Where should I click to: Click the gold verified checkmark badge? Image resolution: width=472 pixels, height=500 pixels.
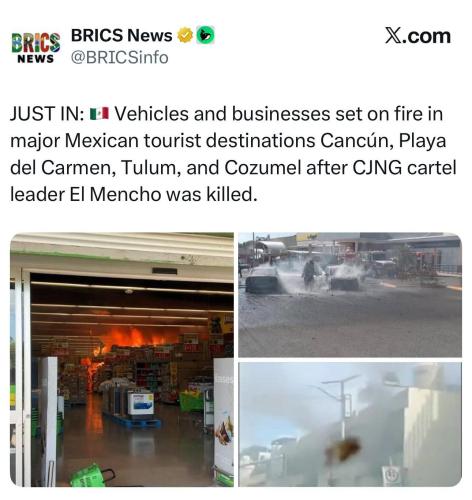point(185,35)
